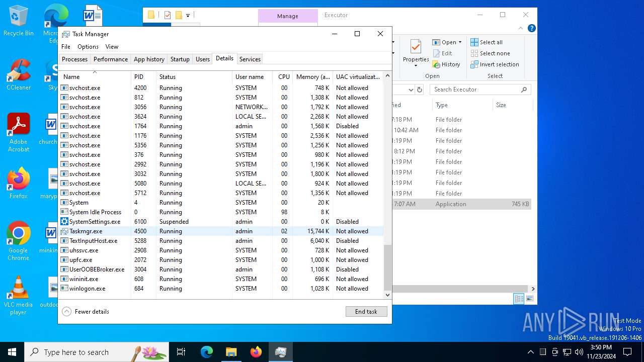Sort by User name column header
This screenshot has height=362, width=644.
(x=253, y=77)
